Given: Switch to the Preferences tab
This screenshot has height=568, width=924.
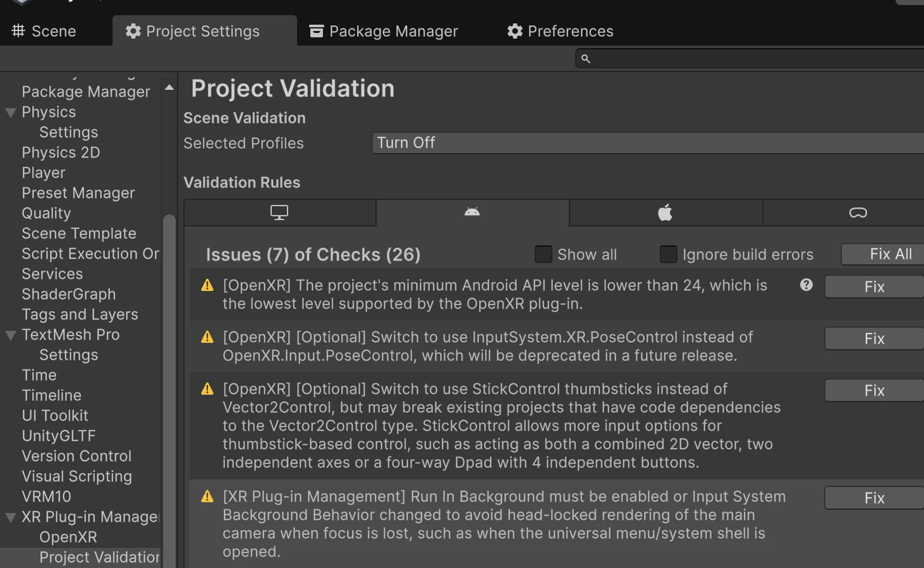Looking at the screenshot, I should (561, 31).
